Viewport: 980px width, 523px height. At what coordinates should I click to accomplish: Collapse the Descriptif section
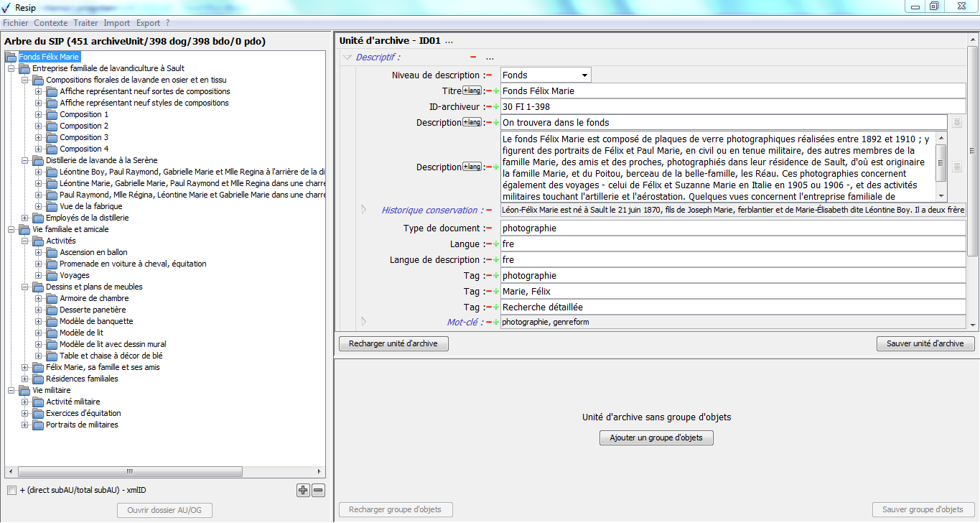tap(347, 57)
